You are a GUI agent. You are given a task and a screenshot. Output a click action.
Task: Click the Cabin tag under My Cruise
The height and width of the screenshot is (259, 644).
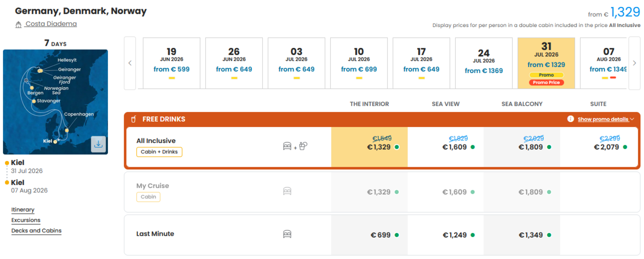[148, 197]
